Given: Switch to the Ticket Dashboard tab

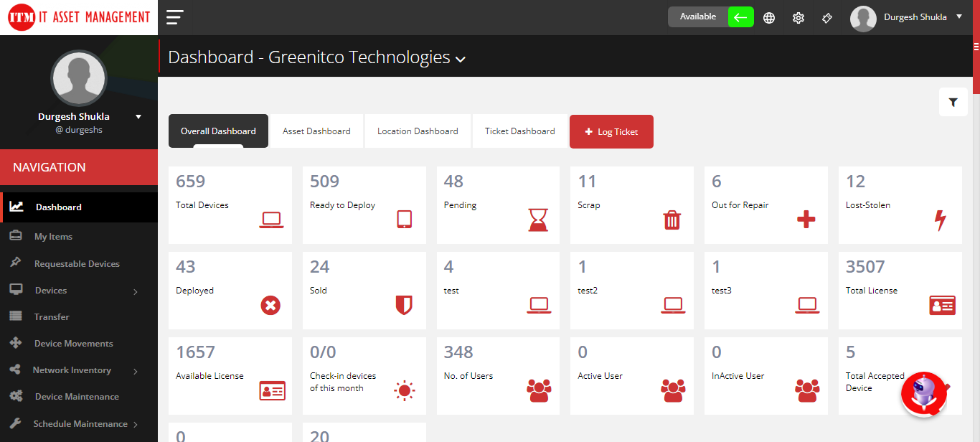Looking at the screenshot, I should 520,131.
